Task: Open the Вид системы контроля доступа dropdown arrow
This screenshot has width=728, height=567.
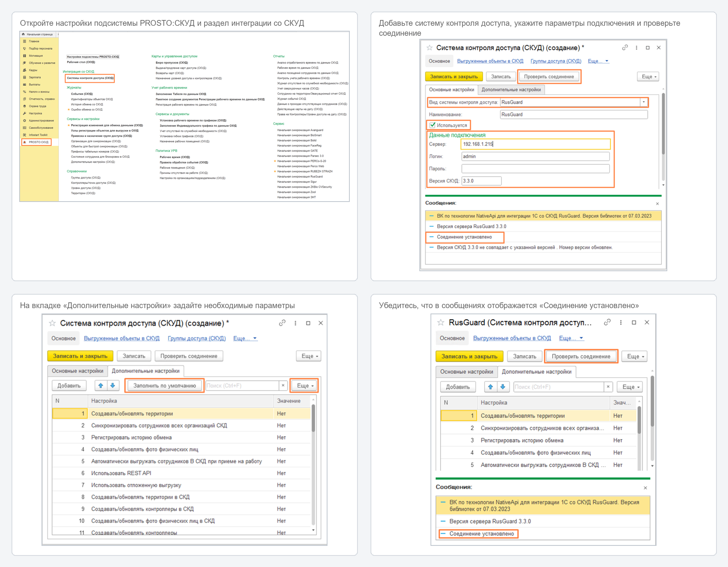Action: [x=643, y=102]
